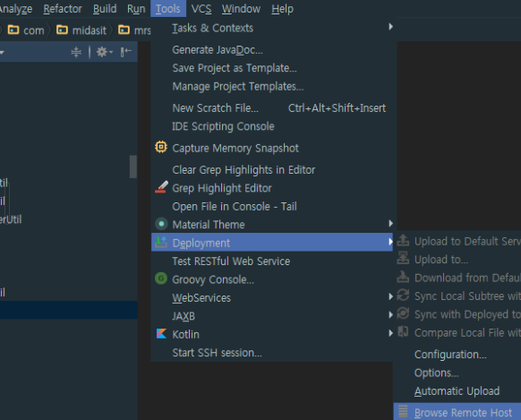
Task: Click the mrs breadcrumb folder
Action: click(x=134, y=30)
